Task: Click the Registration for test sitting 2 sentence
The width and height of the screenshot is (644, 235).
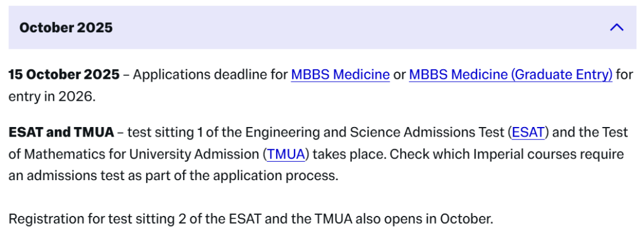Action: click(250, 218)
